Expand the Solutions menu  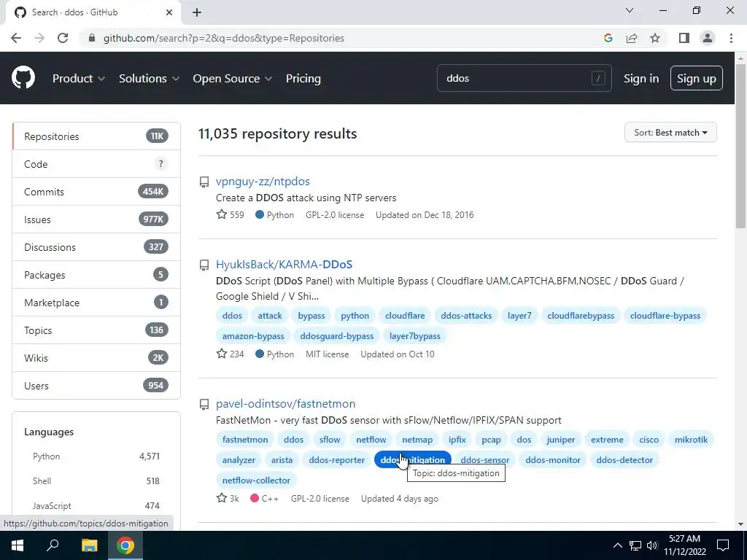coord(149,78)
